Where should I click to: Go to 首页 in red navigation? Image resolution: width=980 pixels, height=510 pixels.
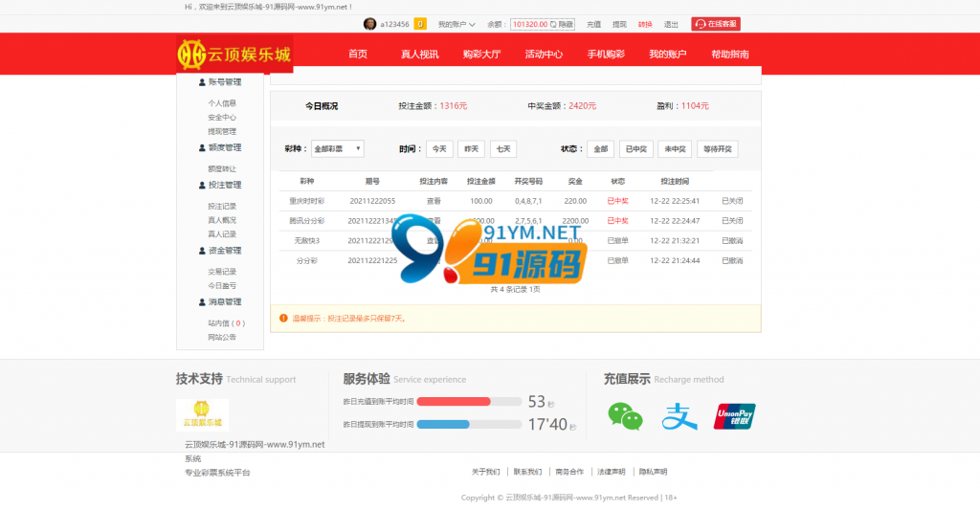(x=358, y=55)
